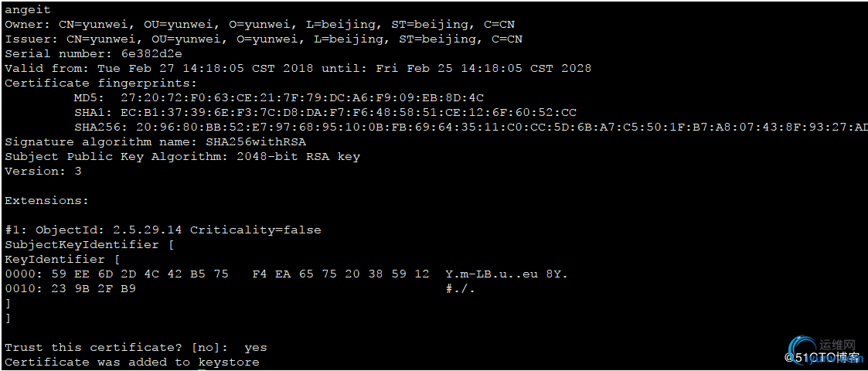Click 'Certificate was added to keystore' message
Viewport: 868px width, 371px height.
(x=132, y=362)
